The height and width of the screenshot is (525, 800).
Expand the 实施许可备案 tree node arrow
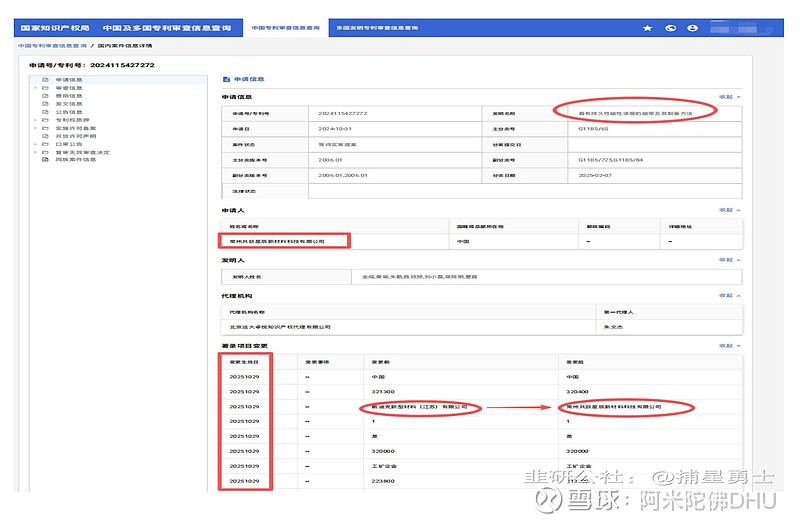tap(35, 128)
